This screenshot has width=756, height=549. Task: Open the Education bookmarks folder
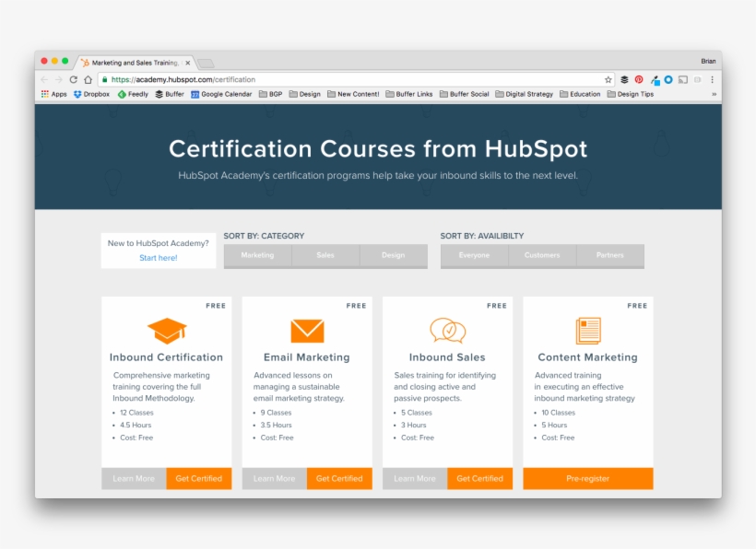pos(580,94)
